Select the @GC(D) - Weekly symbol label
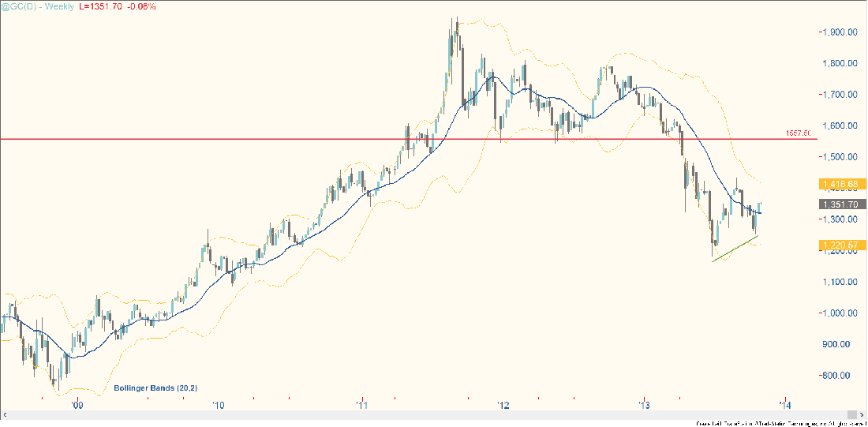Viewport: 868px width, 427px height. pyautogui.click(x=38, y=6)
